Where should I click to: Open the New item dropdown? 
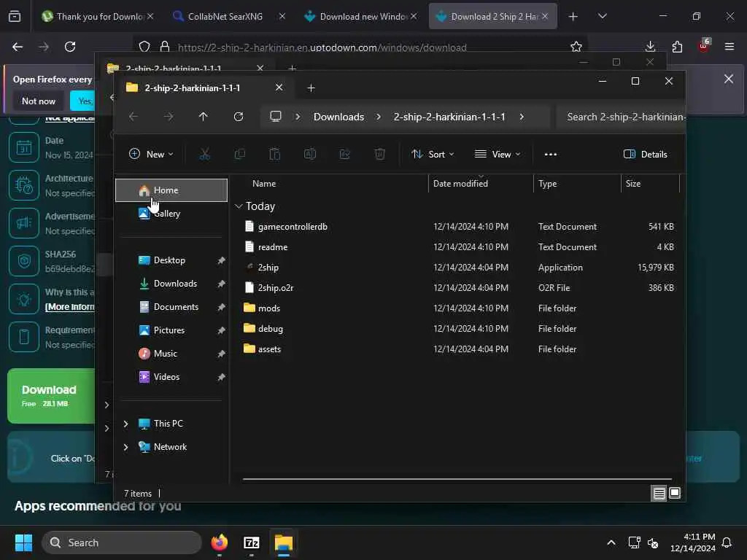pos(151,155)
